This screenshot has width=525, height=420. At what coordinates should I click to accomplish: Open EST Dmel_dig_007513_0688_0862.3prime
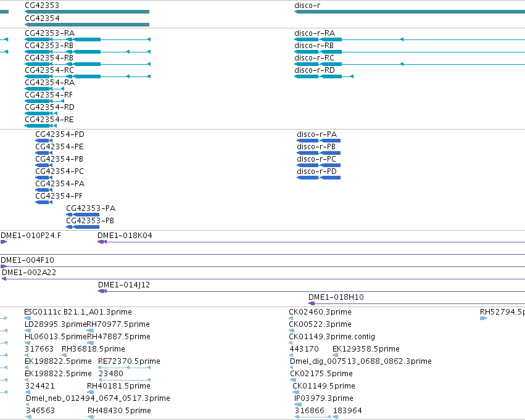coord(291,368)
